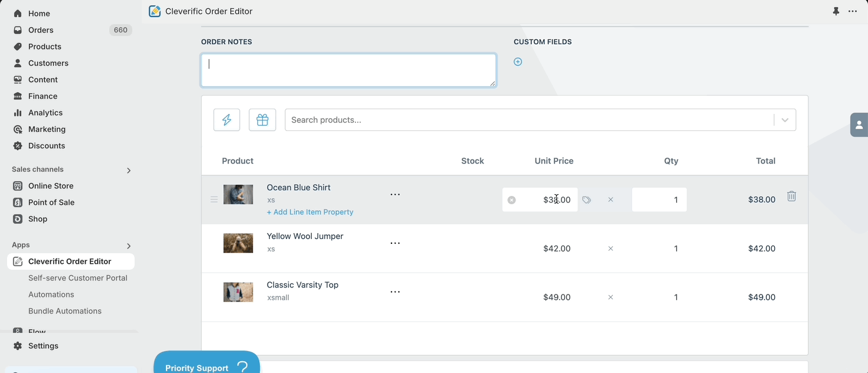The image size is (868, 373).
Task: Delete Ocean Blue Shirt with trash icon
Action: 792,197
